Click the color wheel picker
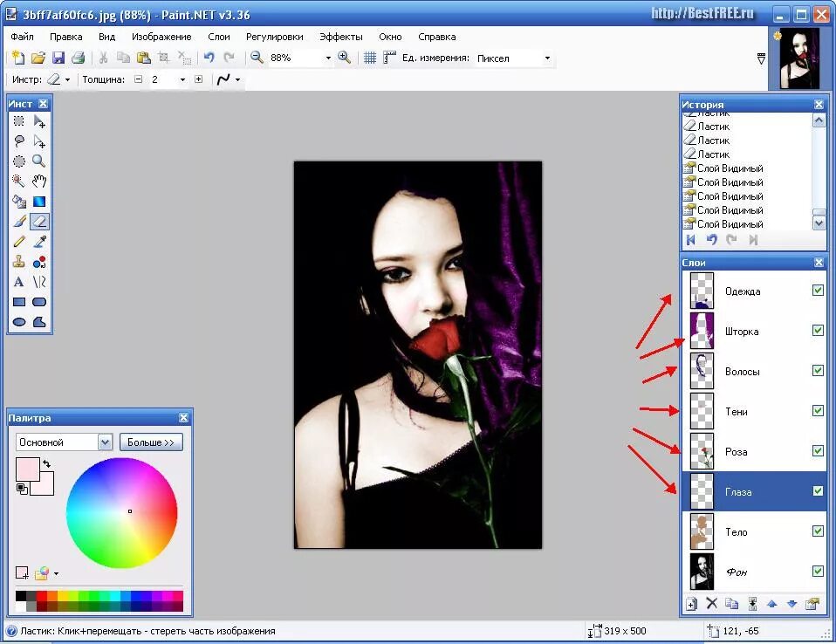The width and height of the screenshot is (836, 644). pos(121,513)
